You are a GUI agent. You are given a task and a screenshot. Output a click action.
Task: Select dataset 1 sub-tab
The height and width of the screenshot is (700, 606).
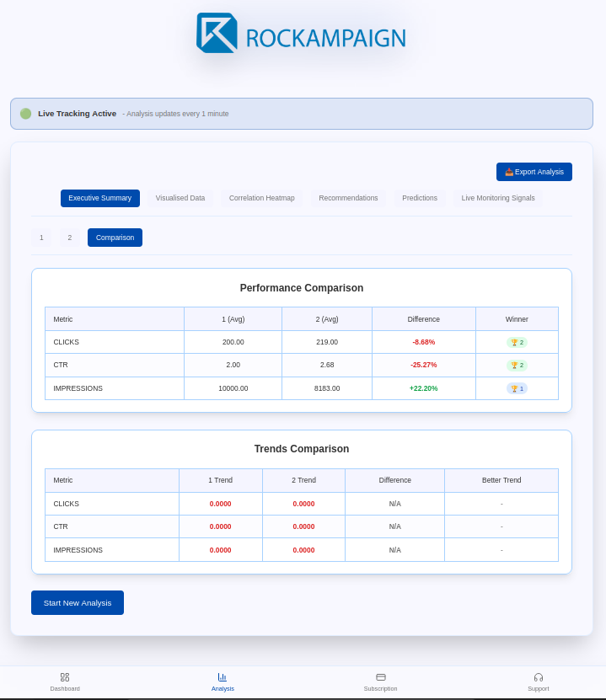click(41, 238)
